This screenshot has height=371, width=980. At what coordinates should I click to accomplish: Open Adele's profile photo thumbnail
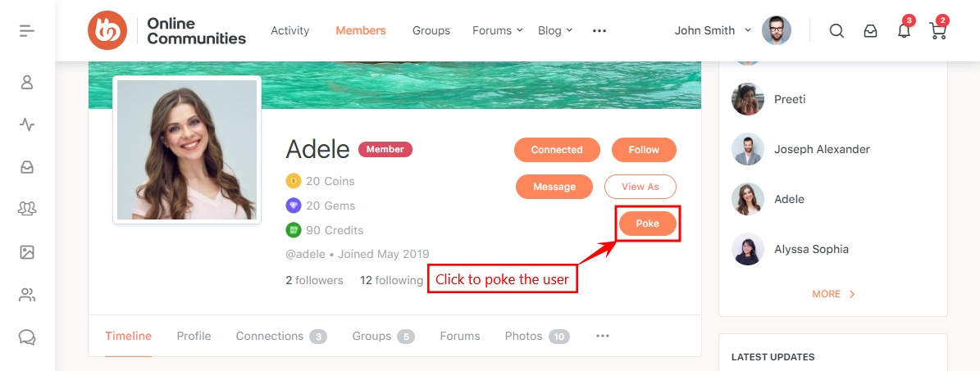[x=187, y=150]
